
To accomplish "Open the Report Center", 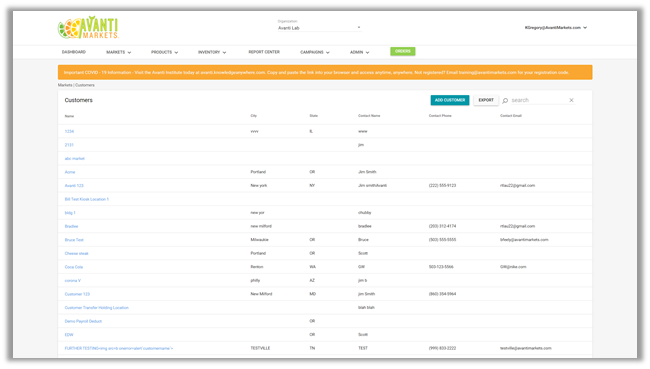I will click(264, 52).
